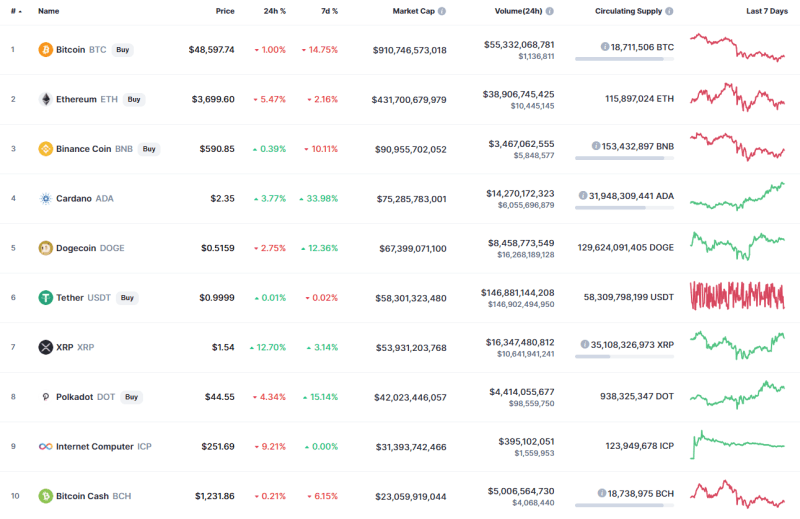Sort the table by rank number column
Viewport: 800px width, 519px height.
point(14,11)
